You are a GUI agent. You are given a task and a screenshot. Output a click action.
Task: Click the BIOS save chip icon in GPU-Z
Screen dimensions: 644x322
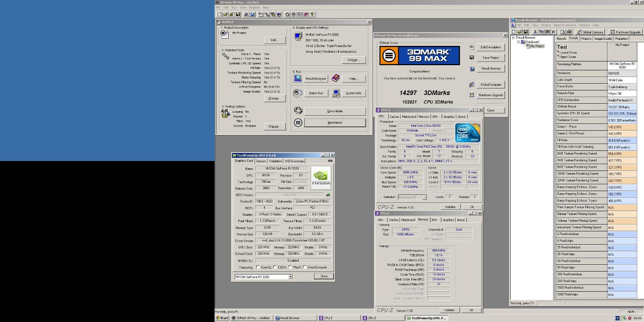(328, 195)
